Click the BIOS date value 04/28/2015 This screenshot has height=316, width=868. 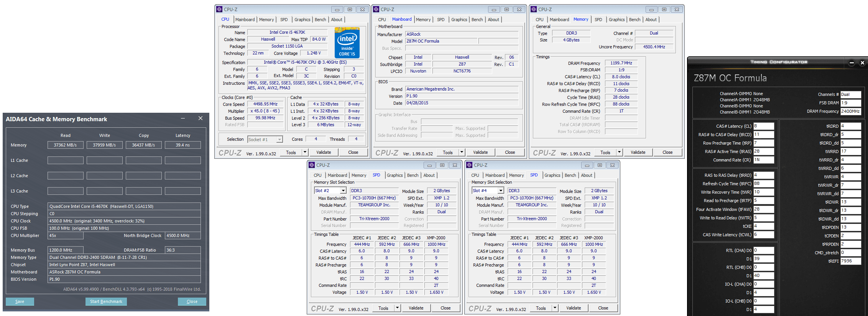[462, 103]
